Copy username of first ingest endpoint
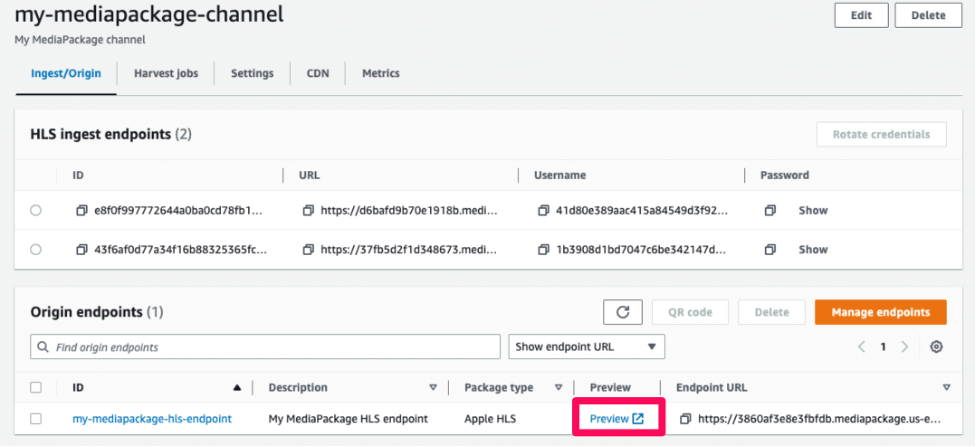This screenshot has height=447, width=977. (544, 211)
